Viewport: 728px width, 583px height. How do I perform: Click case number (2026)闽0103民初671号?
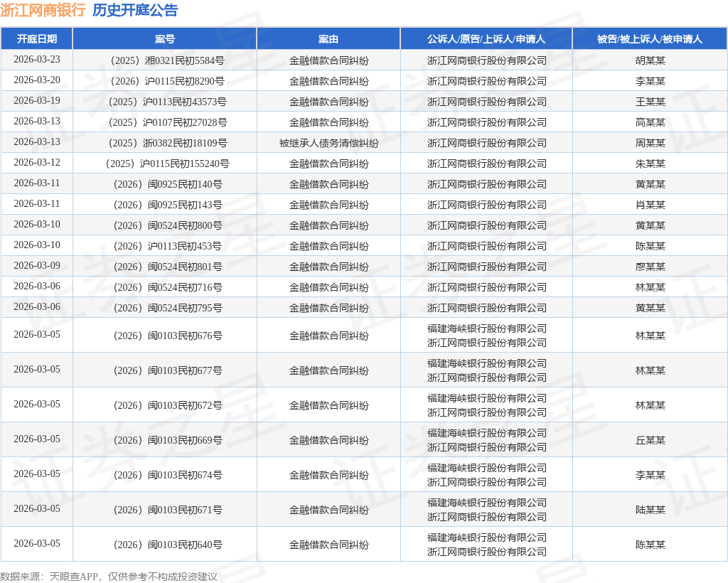click(165, 510)
